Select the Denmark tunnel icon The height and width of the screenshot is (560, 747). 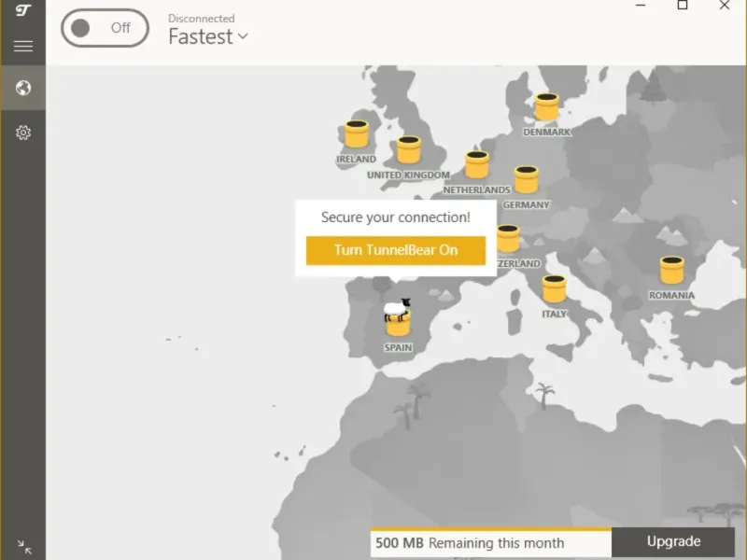click(x=546, y=106)
